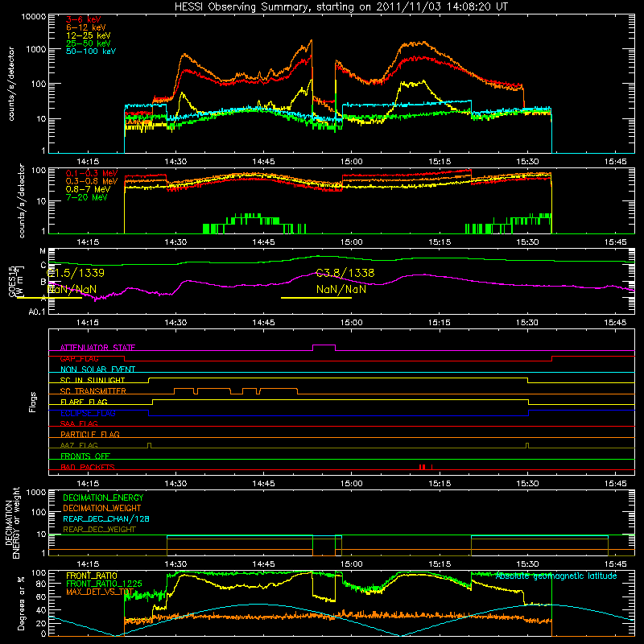Click the C3.8/1338 flare annotation
Image resolution: width=644 pixels, height=644 pixels.
[x=345, y=273]
